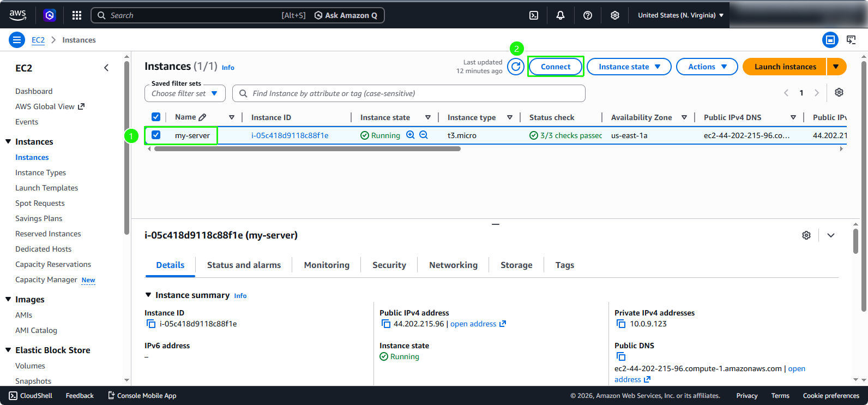868x405 pixels.
Task: Open Console Mobile App link in footer
Action: pos(142,396)
